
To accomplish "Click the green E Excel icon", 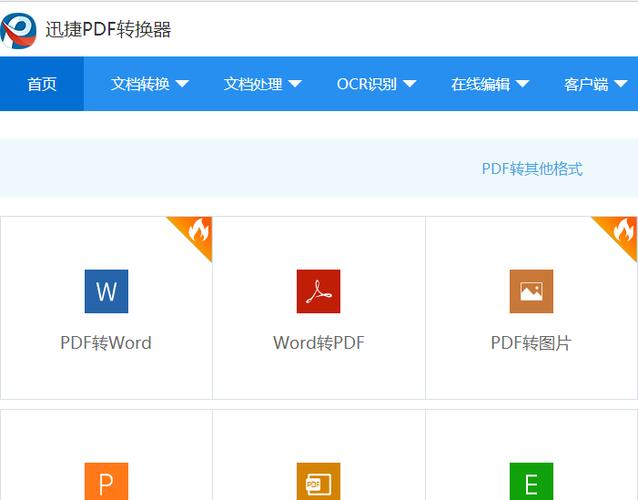I will pyautogui.click(x=531, y=481).
